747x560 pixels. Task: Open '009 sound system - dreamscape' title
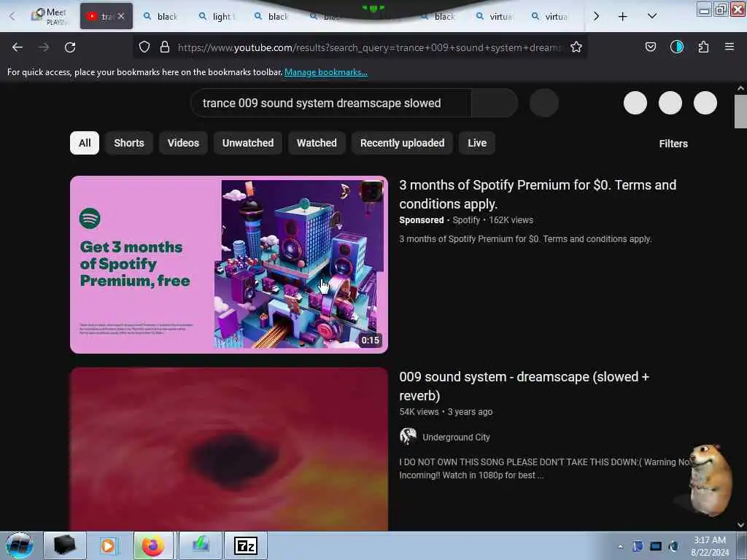click(x=524, y=386)
